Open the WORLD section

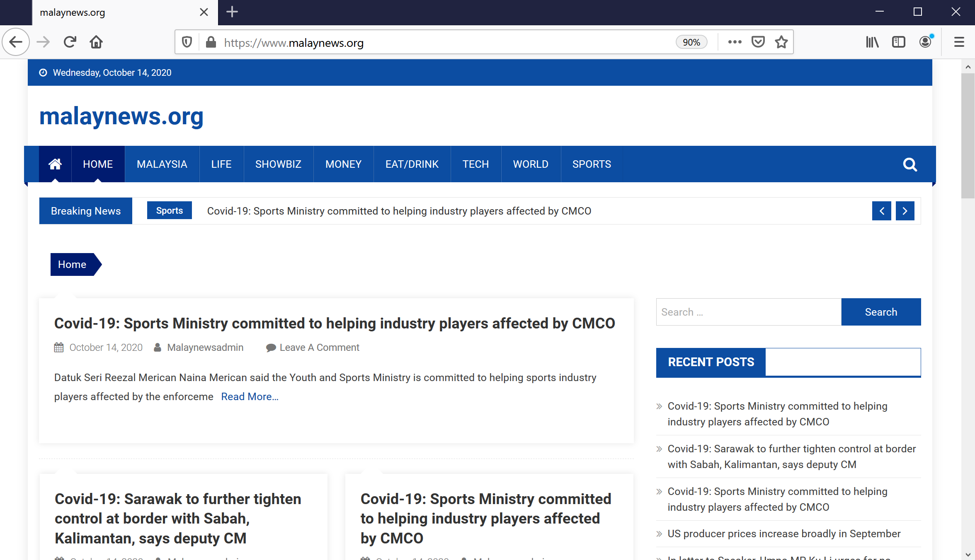531,164
